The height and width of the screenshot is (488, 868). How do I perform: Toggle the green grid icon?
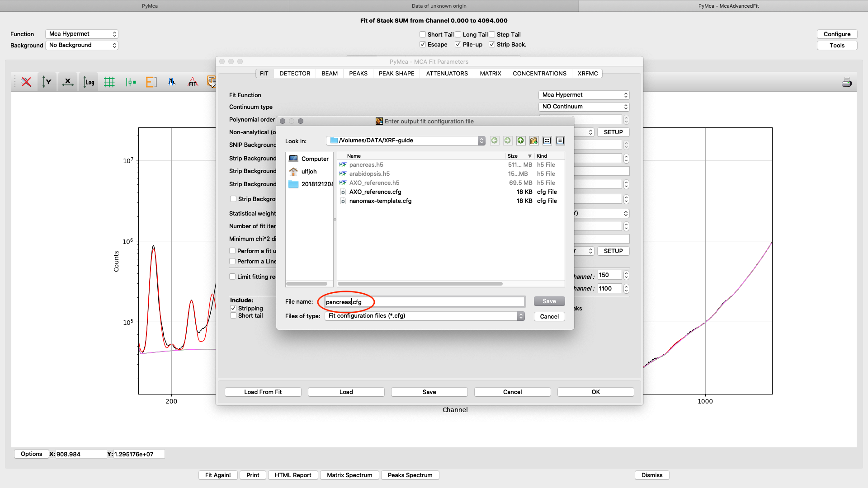[x=109, y=82]
